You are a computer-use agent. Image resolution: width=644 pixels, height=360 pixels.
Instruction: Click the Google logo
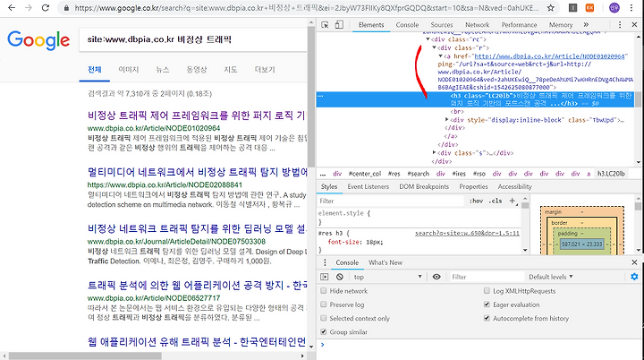[38, 40]
